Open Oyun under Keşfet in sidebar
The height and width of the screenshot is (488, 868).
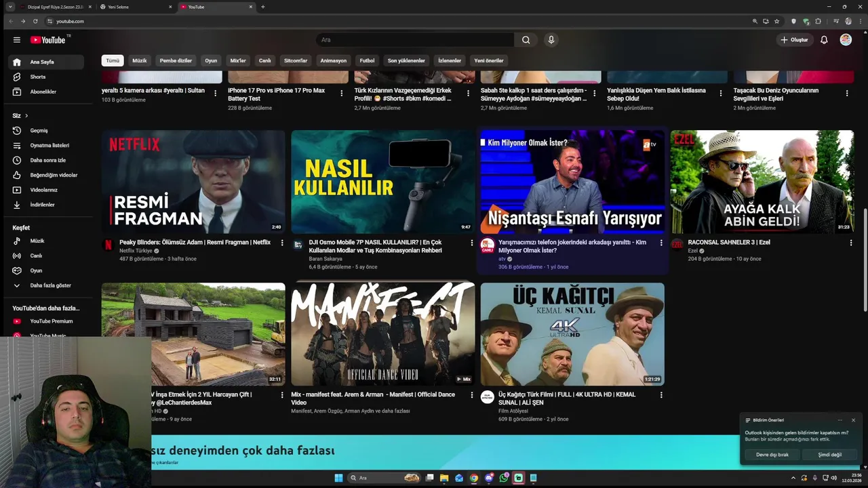[47, 270]
